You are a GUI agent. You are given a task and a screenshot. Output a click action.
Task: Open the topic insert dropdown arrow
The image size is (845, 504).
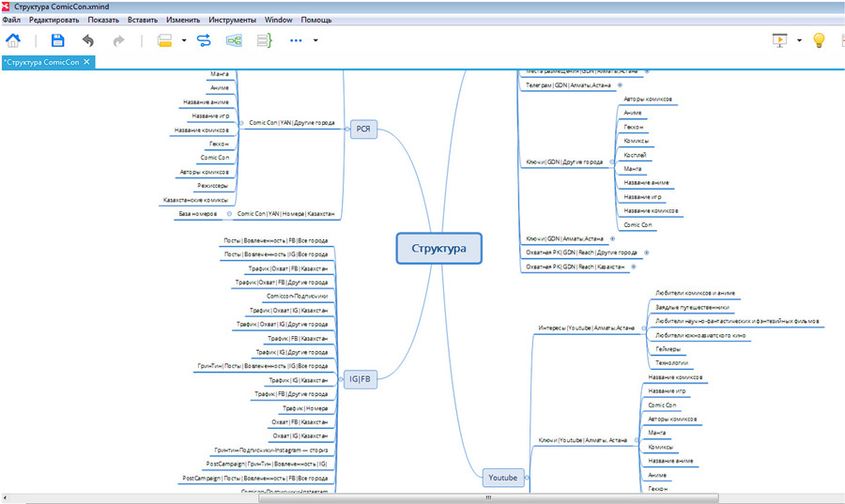(x=184, y=40)
